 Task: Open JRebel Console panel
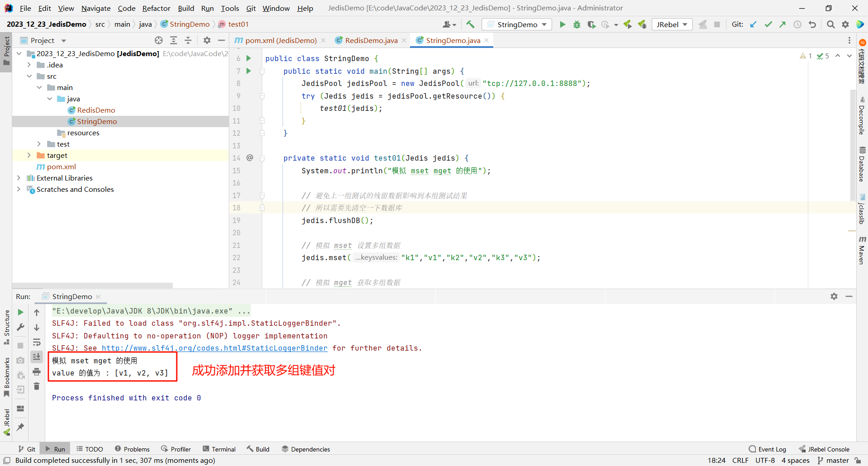point(824,449)
